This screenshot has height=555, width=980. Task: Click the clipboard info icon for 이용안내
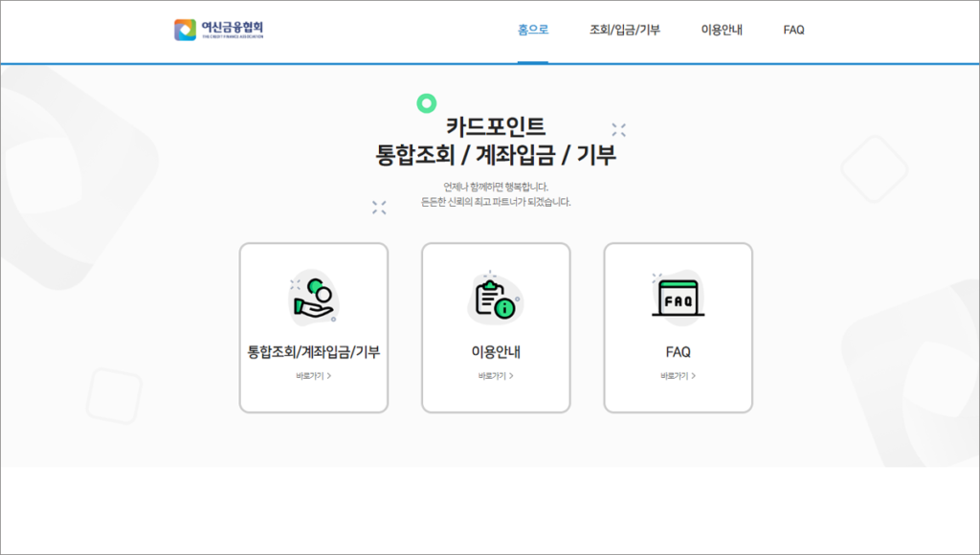(496, 299)
